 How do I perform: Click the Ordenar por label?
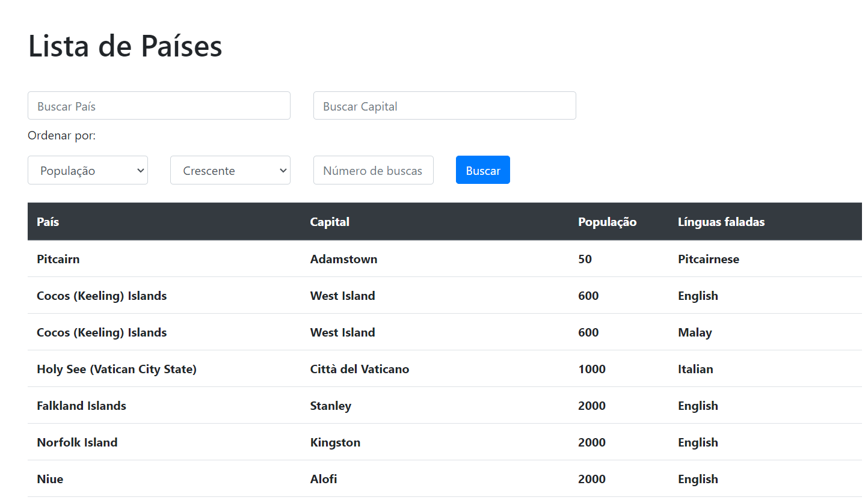pos(62,136)
